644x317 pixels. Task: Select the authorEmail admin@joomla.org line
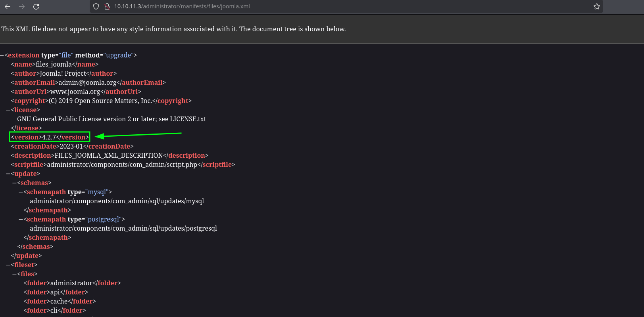point(88,82)
